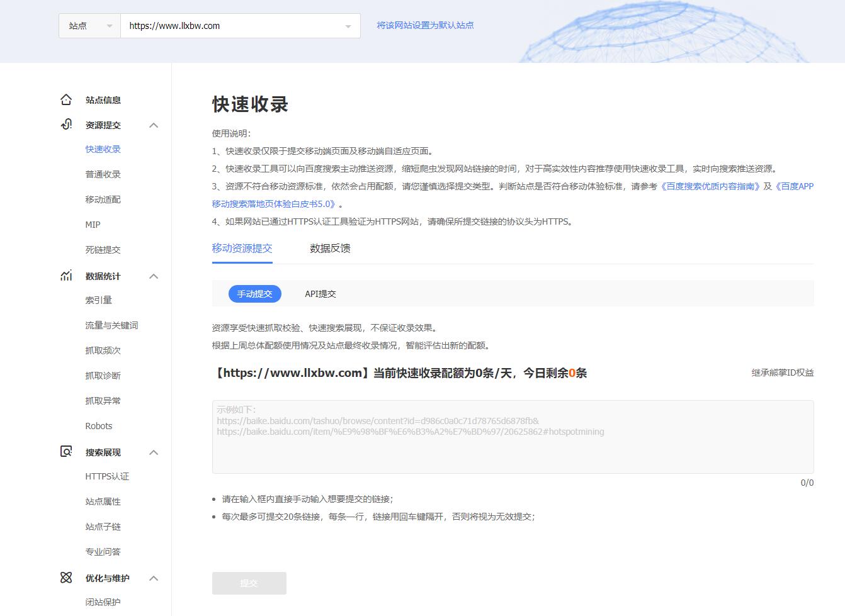Click the 站点信息 home icon
845x616 pixels.
pos(66,99)
